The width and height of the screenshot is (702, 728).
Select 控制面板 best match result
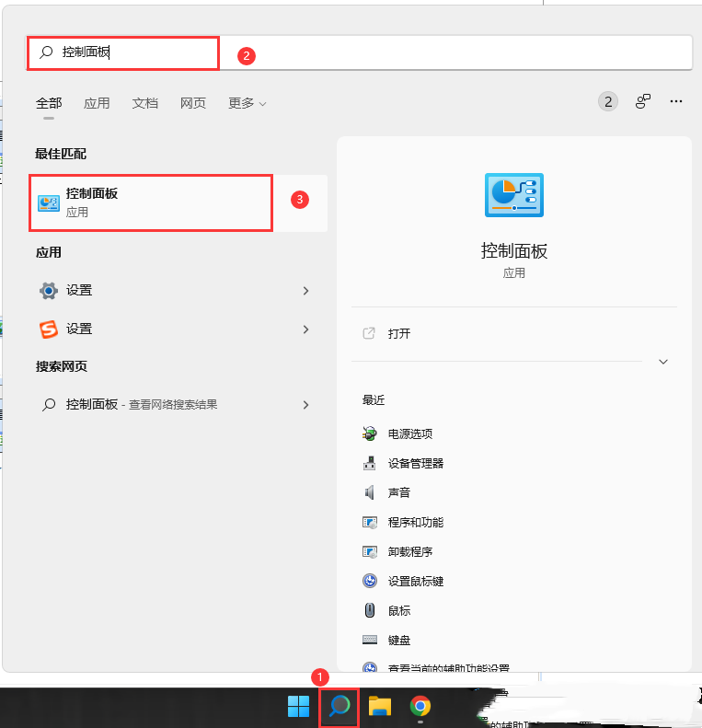[x=152, y=202]
